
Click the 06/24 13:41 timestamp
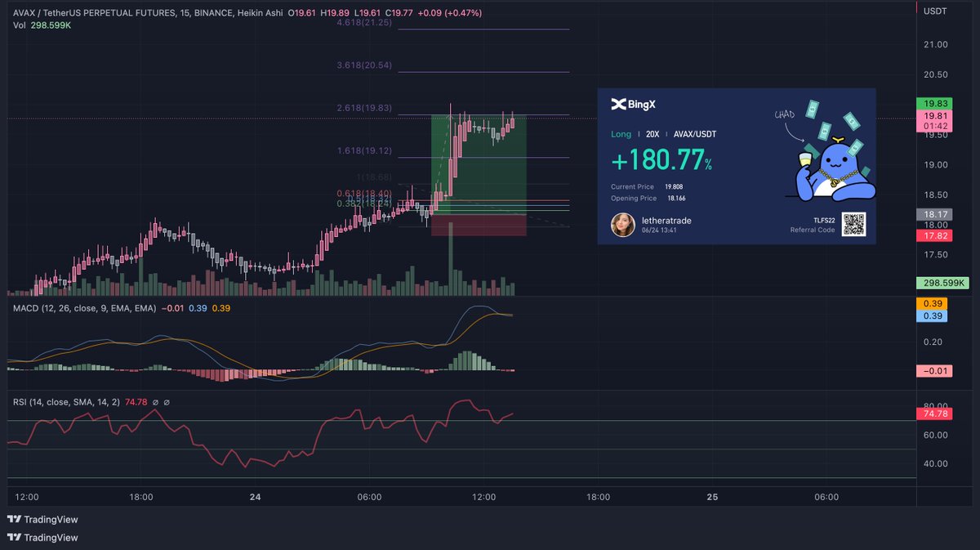tap(658, 230)
